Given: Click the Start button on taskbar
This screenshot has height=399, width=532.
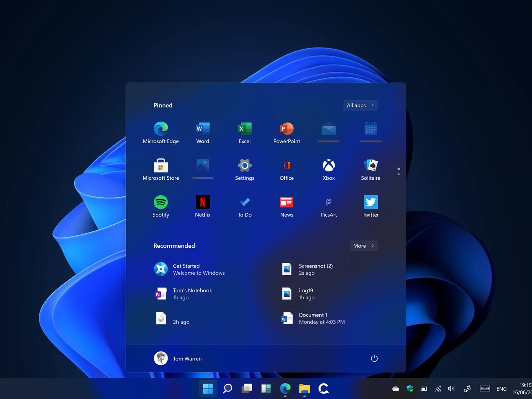Looking at the screenshot, I should [x=208, y=388].
